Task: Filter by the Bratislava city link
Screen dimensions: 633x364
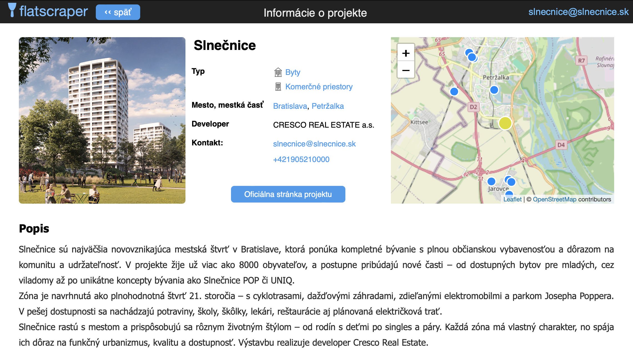Action: pyautogui.click(x=290, y=106)
